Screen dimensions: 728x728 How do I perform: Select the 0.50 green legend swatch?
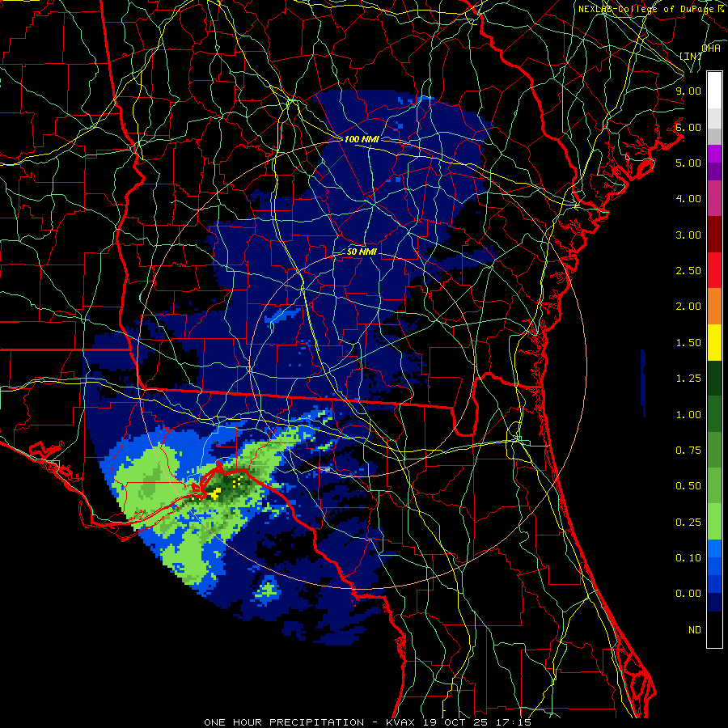coord(714,485)
